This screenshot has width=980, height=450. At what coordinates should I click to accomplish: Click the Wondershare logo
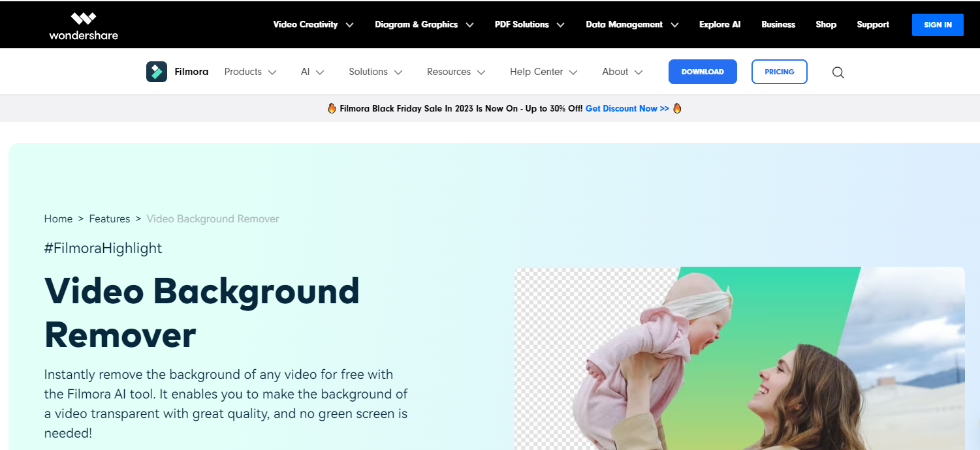pyautogui.click(x=84, y=25)
